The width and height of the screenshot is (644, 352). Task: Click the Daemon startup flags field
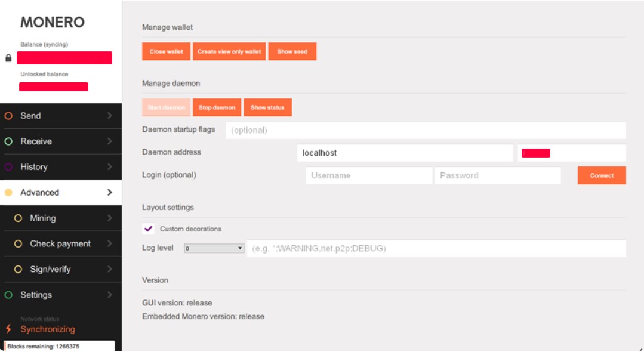pyautogui.click(x=426, y=130)
